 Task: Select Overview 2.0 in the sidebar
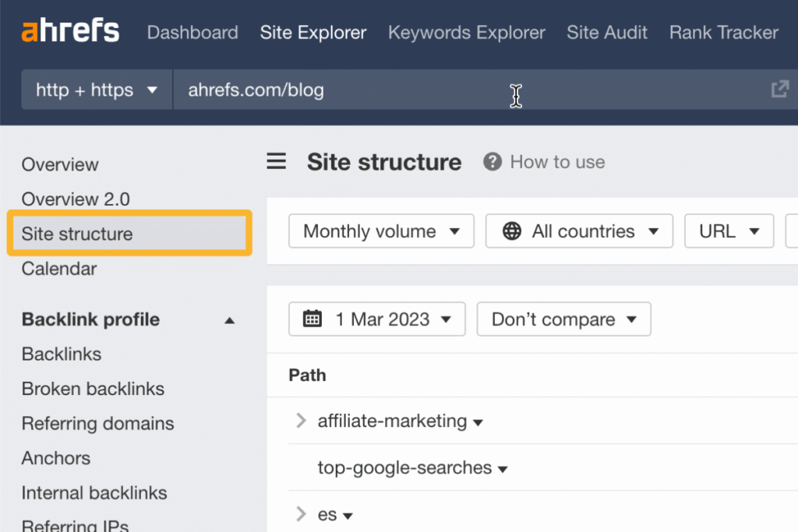point(76,199)
